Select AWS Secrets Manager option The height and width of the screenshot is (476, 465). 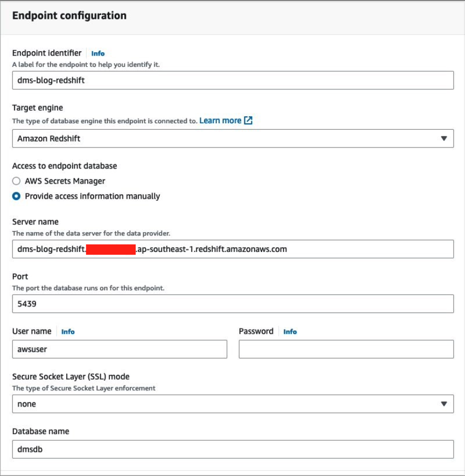click(x=17, y=181)
